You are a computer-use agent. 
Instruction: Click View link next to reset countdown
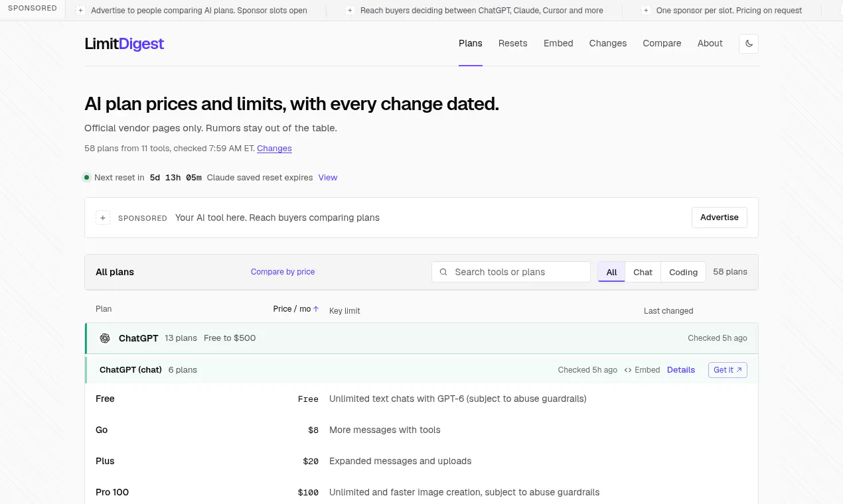328,178
